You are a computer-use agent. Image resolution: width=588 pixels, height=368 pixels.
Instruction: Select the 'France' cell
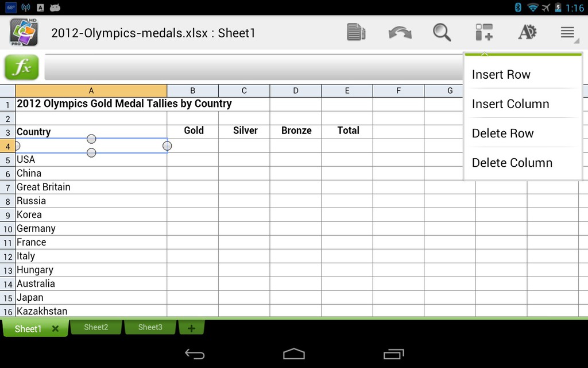(91, 242)
